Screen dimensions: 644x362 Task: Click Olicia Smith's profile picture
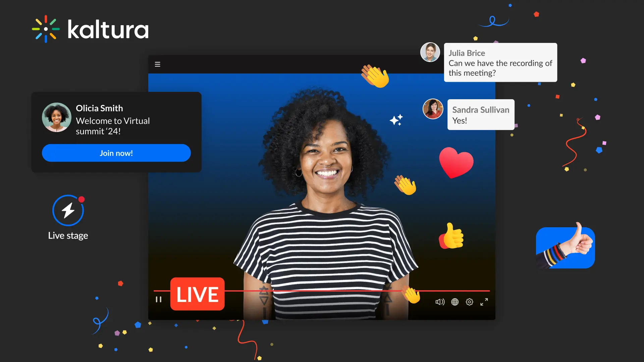(56, 117)
